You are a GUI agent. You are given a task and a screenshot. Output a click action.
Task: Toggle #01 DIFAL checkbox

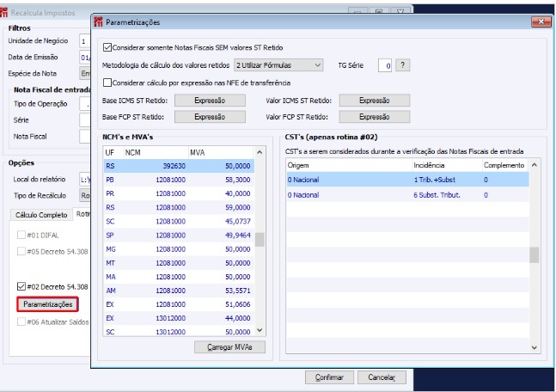(x=21, y=235)
